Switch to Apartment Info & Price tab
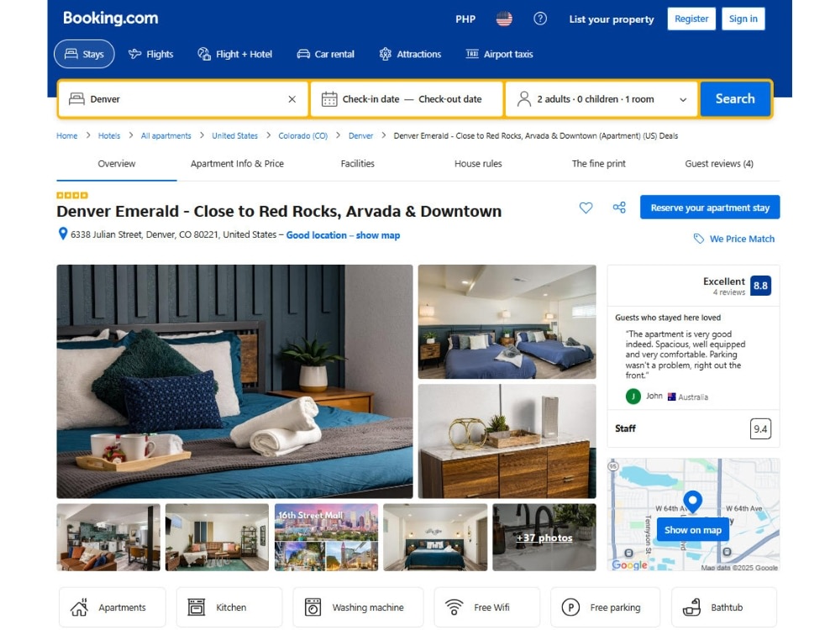This screenshot has height=630, width=840. pos(238,164)
